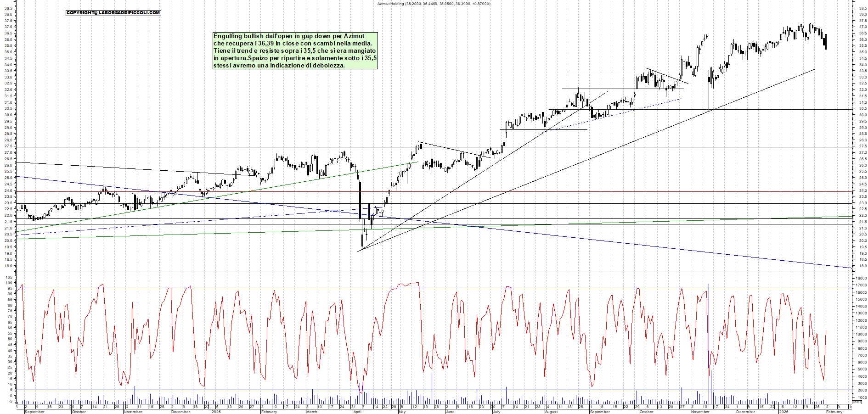The width and height of the screenshot is (868, 414).
Task: Click the 2026 year marker on timeline
Action: (783, 412)
